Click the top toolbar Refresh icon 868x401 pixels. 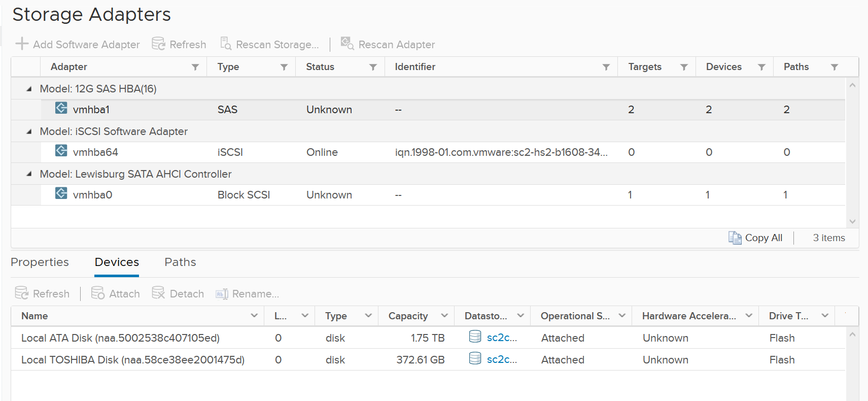point(159,44)
